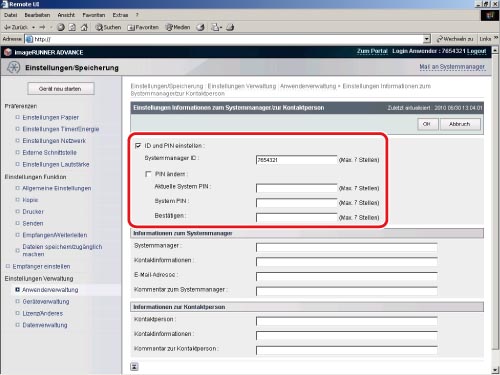The width and height of the screenshot is (500, 375).
Task: Open the Favoriten toolbar button
Action: (x=143, y=27)
